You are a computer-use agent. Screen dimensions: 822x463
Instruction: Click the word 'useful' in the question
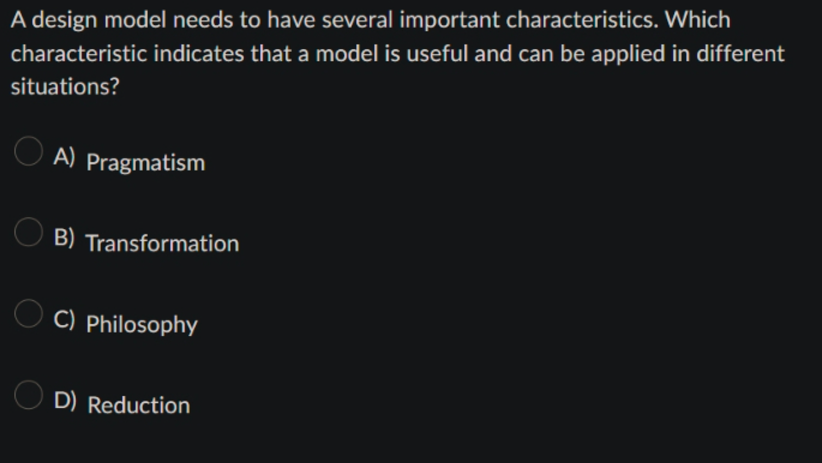click(437, 53)
